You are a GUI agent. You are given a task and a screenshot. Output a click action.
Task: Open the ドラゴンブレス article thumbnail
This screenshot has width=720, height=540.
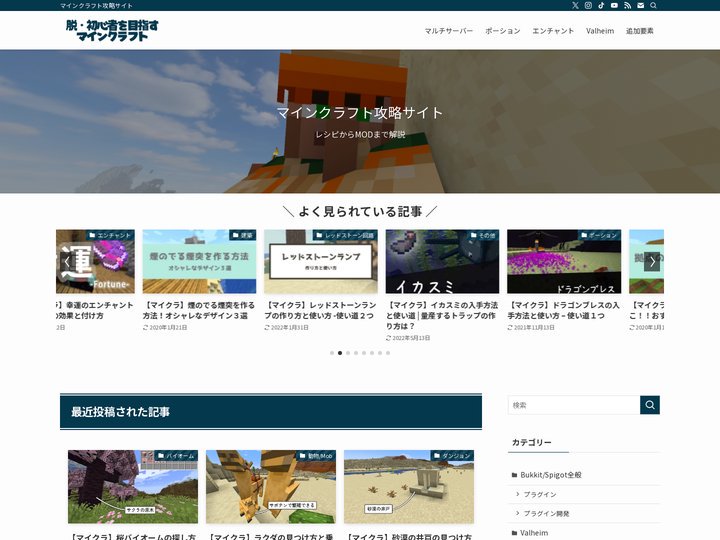click(x=564, y=262)
